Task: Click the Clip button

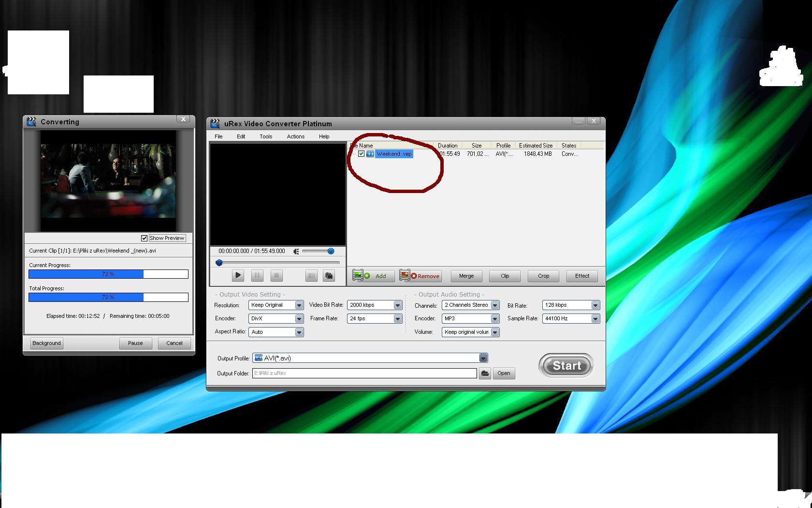Action: click(x=505, y=276)
